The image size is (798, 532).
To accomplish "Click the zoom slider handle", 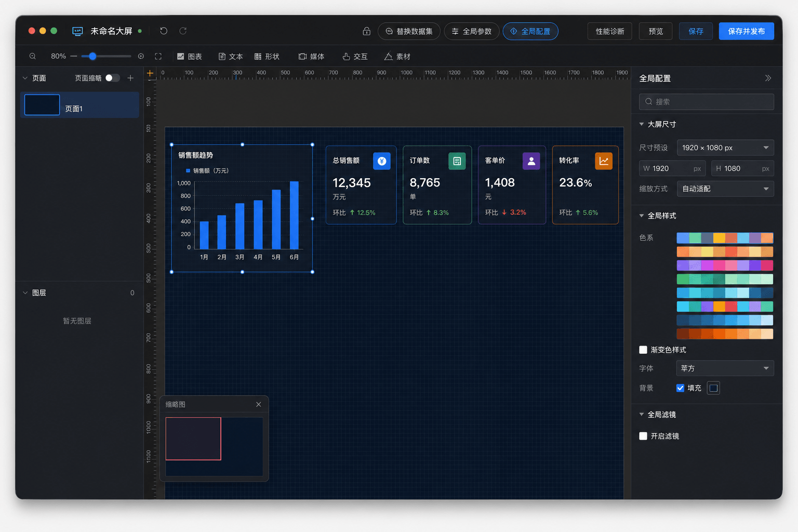I will click(92, 56).
